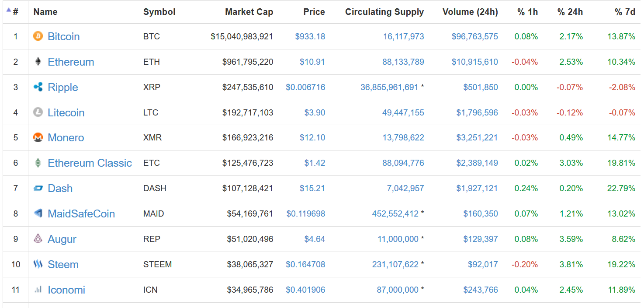
Task: Click the Litecoin logo icon
Action: 38,112
